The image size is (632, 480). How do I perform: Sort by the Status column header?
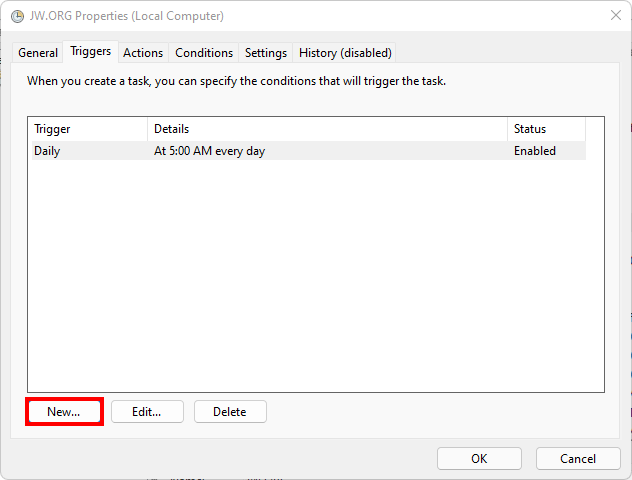pos(546,129)
